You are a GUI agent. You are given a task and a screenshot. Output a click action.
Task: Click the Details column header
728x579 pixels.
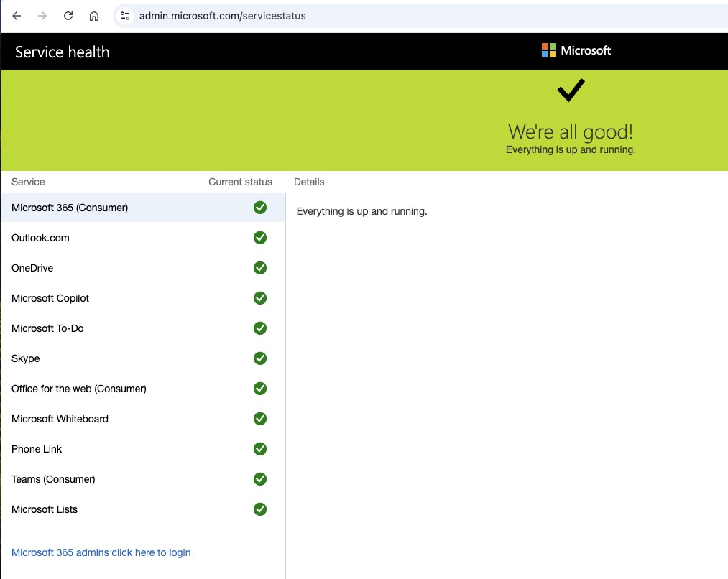tap(309, 182)
